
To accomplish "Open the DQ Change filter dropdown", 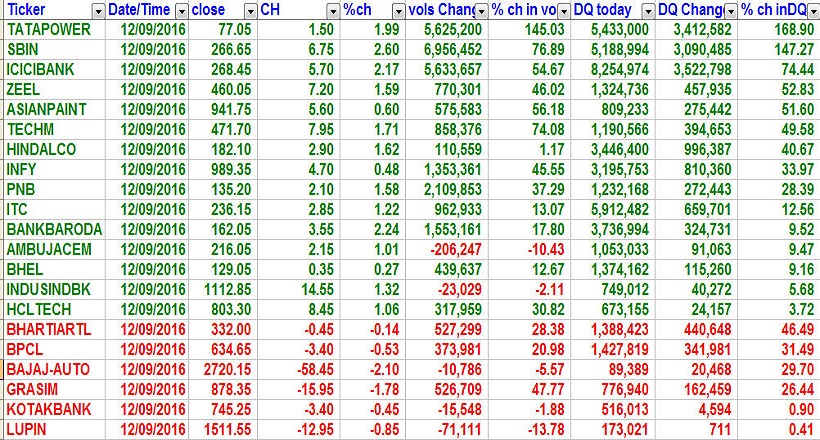I will tap(730, 10).
